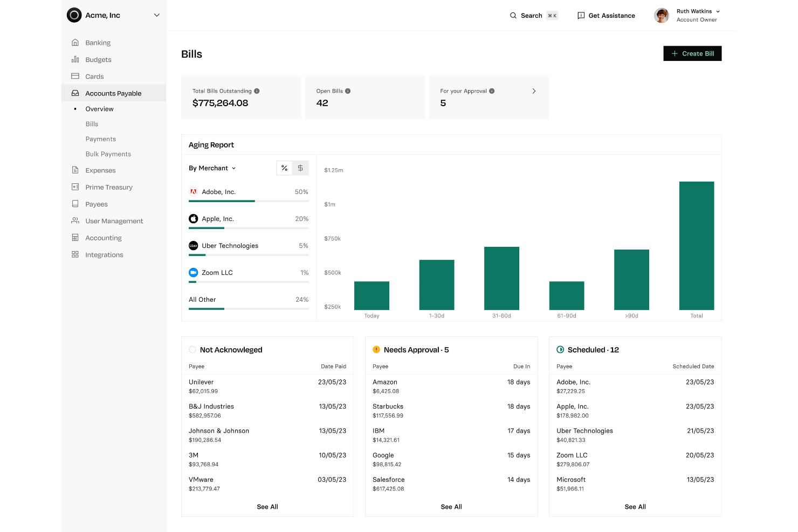The height and width of the screenshot is (532, 798).
Task: Click the Total Bills Outstanding info icon
Action: pos(257,91)
